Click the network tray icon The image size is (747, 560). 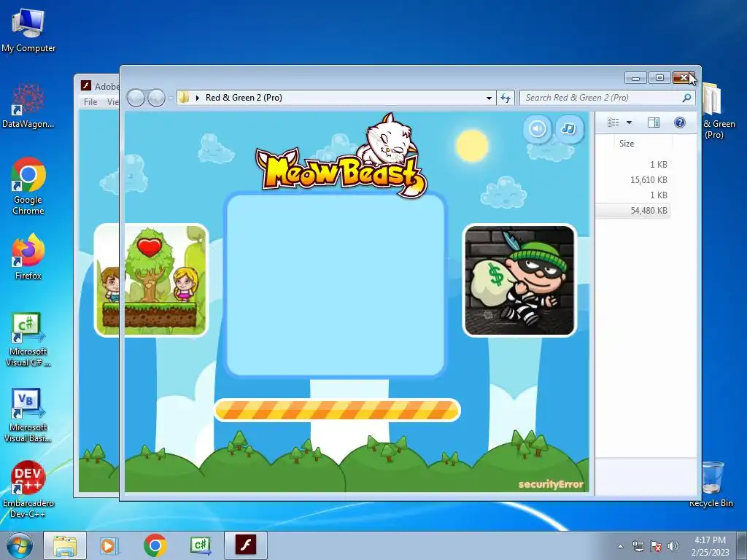(x=638, y=546)
